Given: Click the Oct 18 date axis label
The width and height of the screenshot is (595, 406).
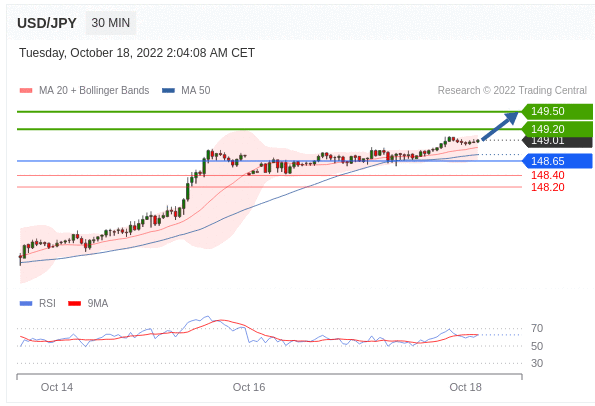Looking at the screenshot, I should 465,387.
